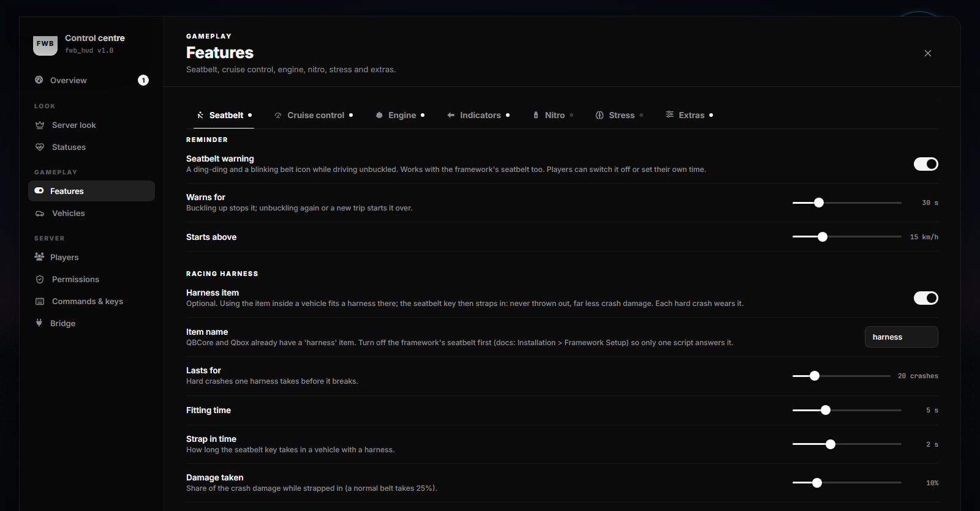Open the Indicators tab

(x=478, y=115)
